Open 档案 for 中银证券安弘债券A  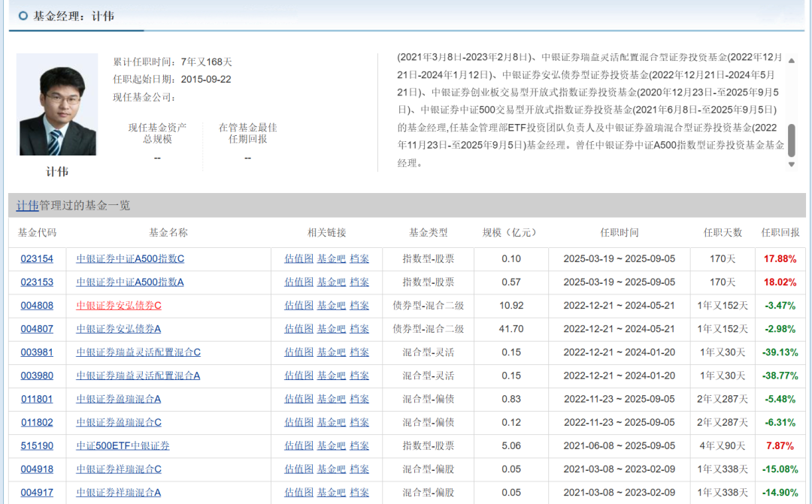[x=359, y=328]
